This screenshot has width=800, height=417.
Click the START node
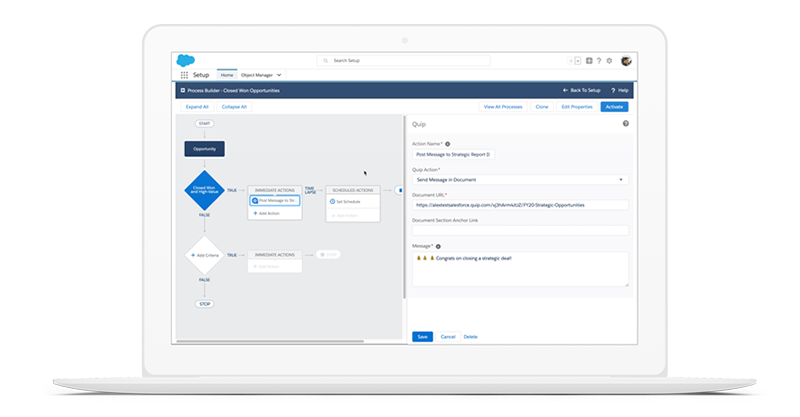coord(205,124)
